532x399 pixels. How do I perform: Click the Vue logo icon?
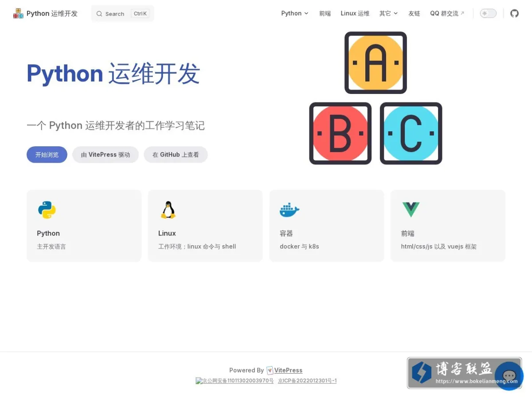point(411,210)
